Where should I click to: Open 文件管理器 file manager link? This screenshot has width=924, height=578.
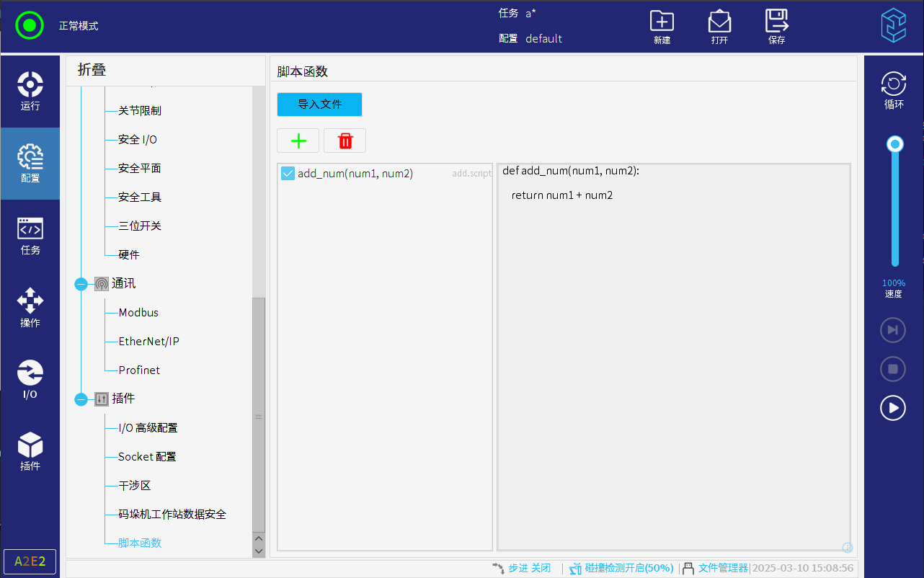pos(722,568)
